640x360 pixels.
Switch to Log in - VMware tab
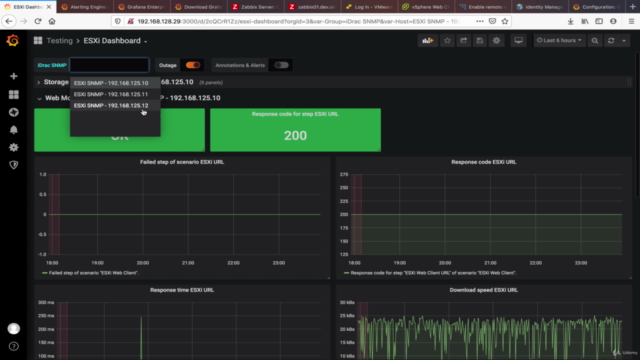(369, 7)
